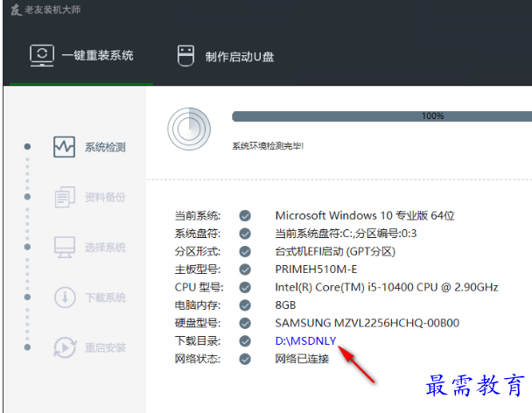Image resolution: width=532 pixels, height=413 pixels.
Task: Click the step dot beside 选择系统
Action: point(27,247)
